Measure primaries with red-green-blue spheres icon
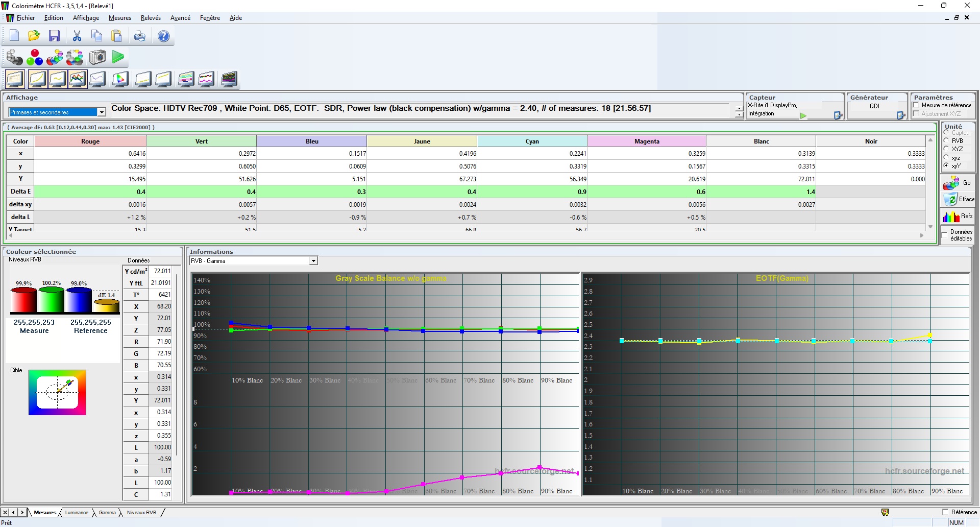The image size is (980, 527). (x=35, y=57)
